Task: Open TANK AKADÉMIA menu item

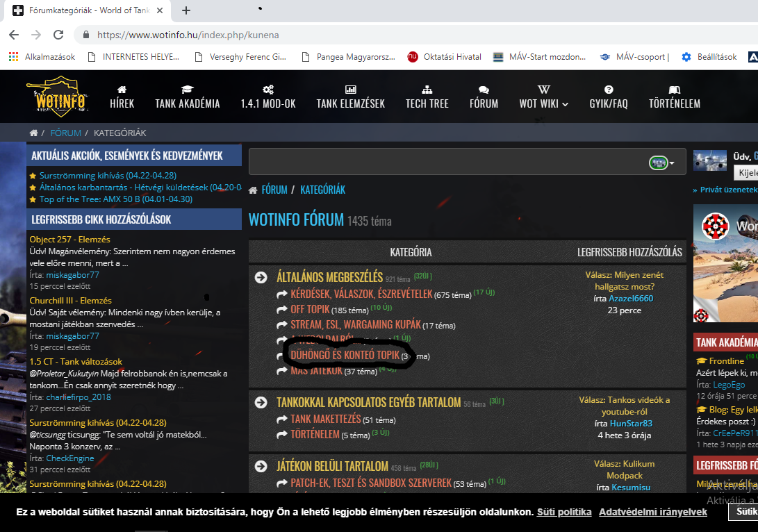Action: (x=188, y=97)
